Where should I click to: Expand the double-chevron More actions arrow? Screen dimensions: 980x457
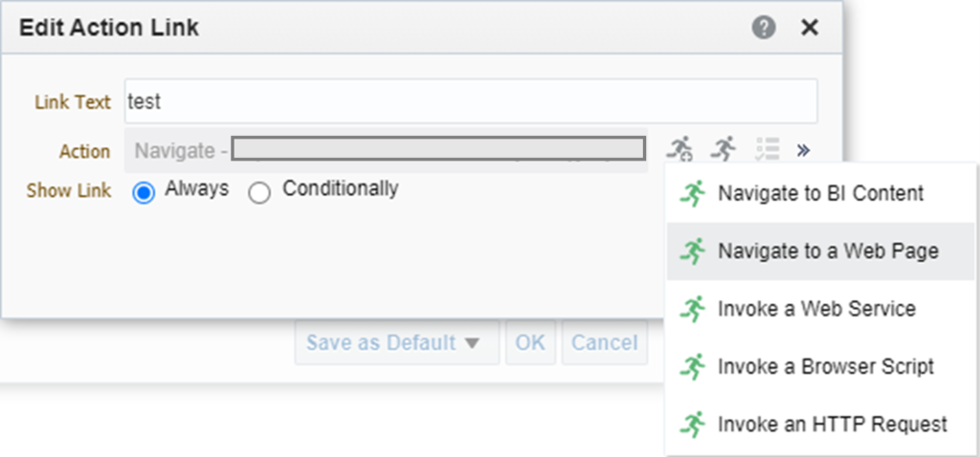pyautogui.click(x=804, y=150)
